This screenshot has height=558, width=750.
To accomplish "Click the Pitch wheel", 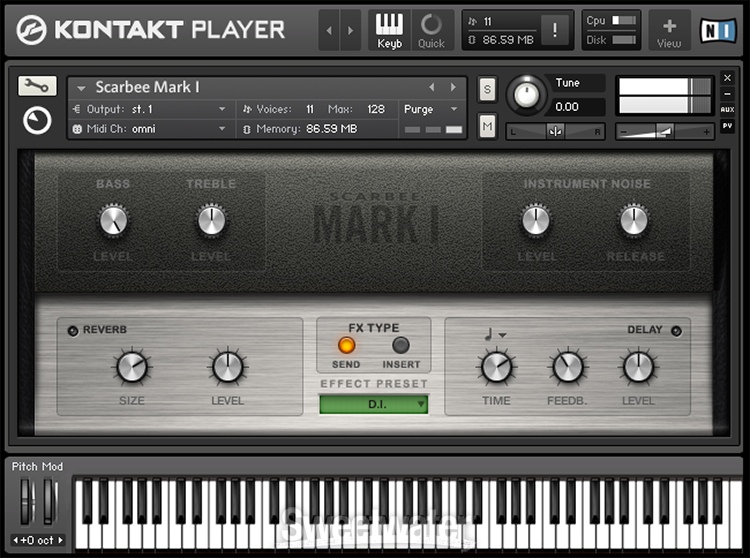I will (x=27, y=501).
